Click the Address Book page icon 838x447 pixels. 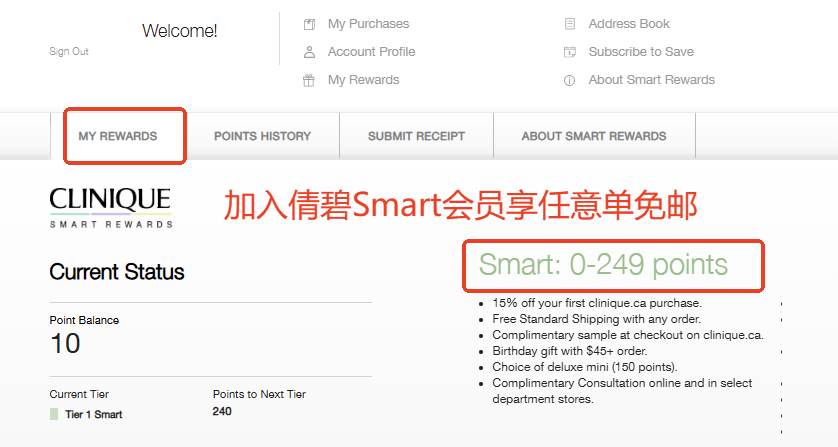(x=570, y=24)
